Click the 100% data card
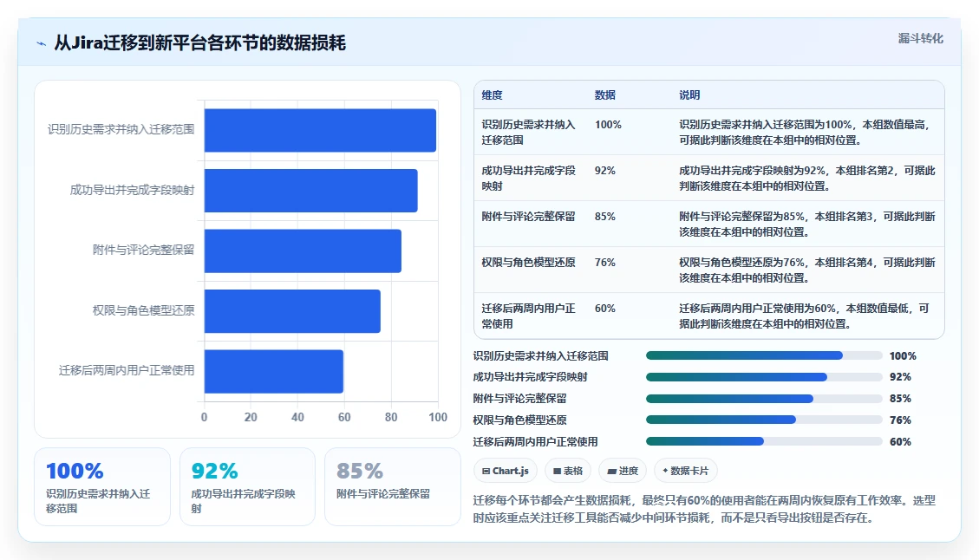This screenshot has width=979, height=560. [x=102, y=486]
